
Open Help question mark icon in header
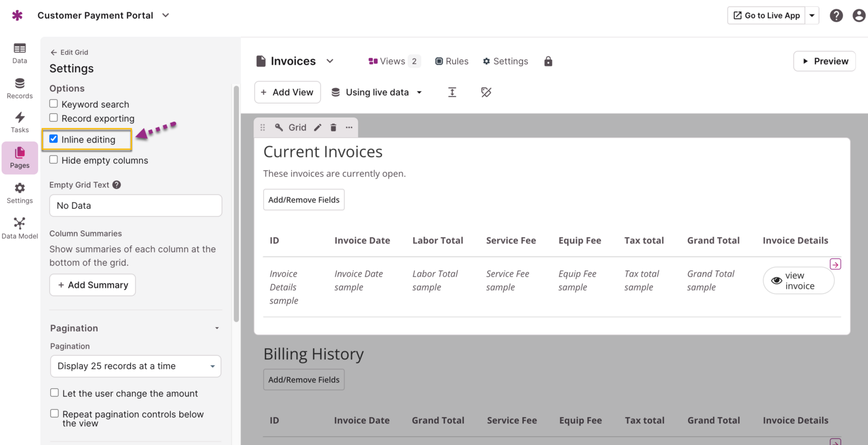tap(836, 16)
